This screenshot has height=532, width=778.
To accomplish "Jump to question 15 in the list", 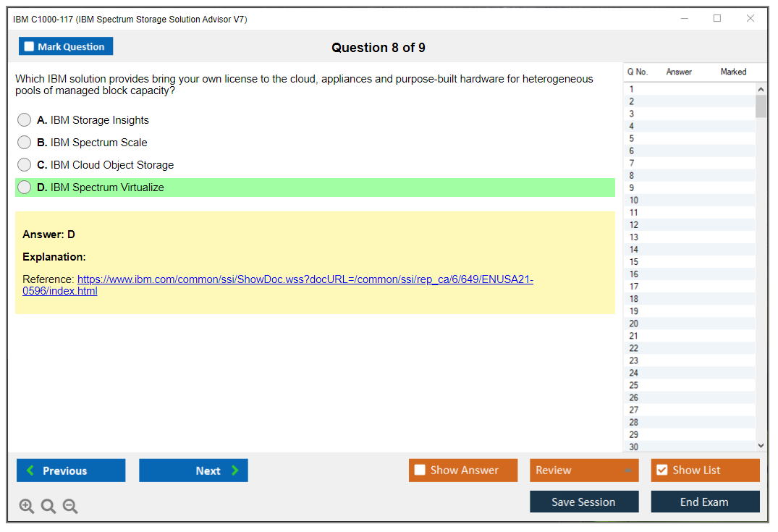I will (634, 262).
